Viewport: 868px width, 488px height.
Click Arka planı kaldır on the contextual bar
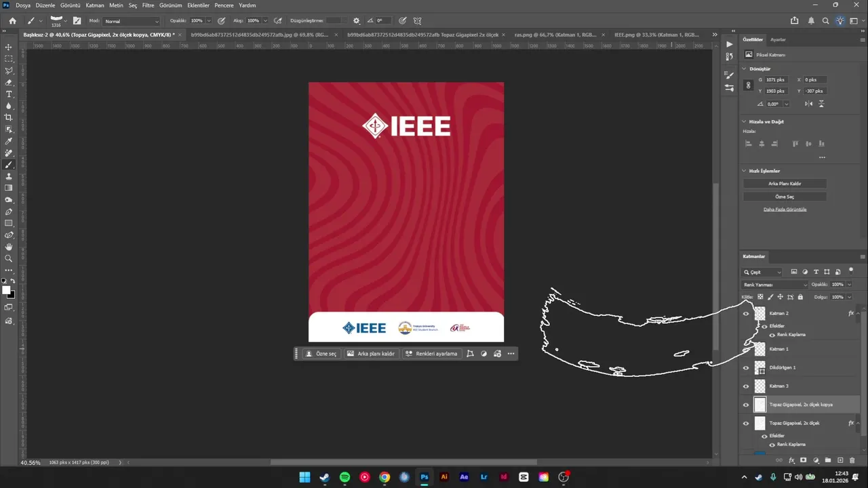[x=371, y=354]
